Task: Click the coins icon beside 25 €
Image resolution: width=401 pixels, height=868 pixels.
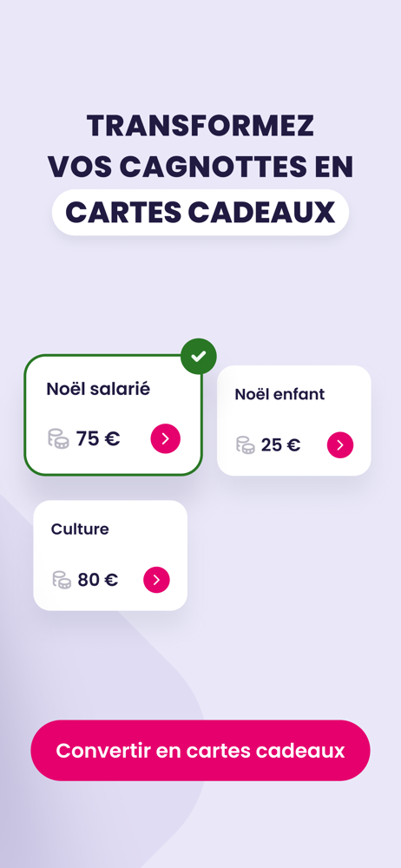Action: coord(246,445)
